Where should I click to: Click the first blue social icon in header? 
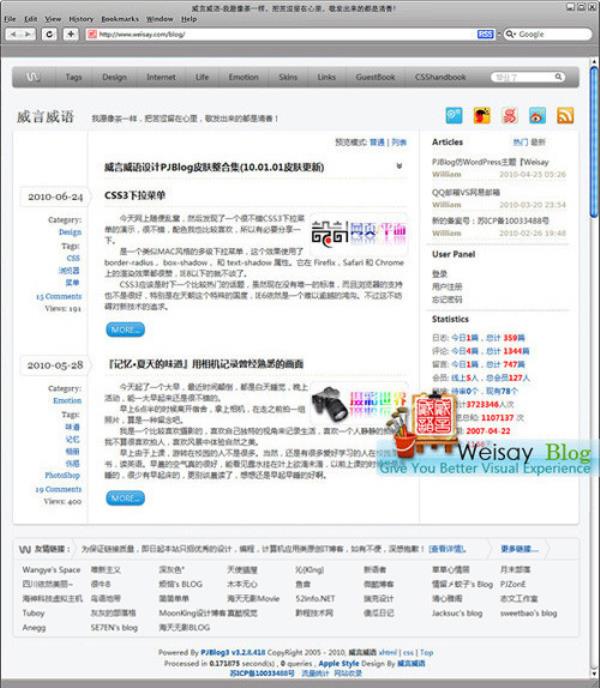point(454,116)
